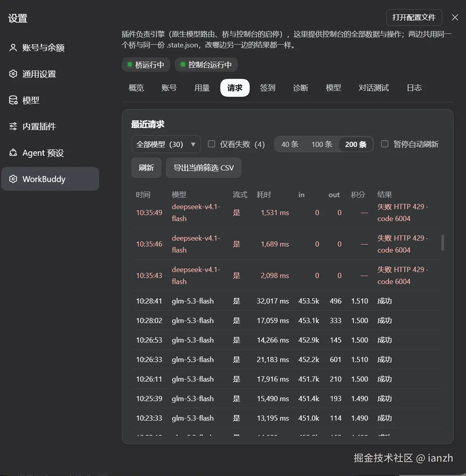This screenshot has height=476, width=466.
Task: Switch to the 模型 tab in the tab bar
Action: 333,88
